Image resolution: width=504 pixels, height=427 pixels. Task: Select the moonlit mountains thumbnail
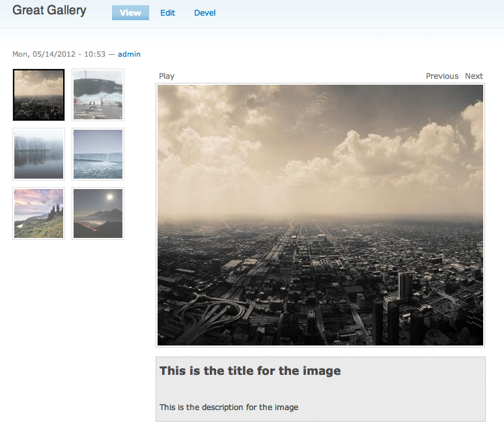coord(98,213)
